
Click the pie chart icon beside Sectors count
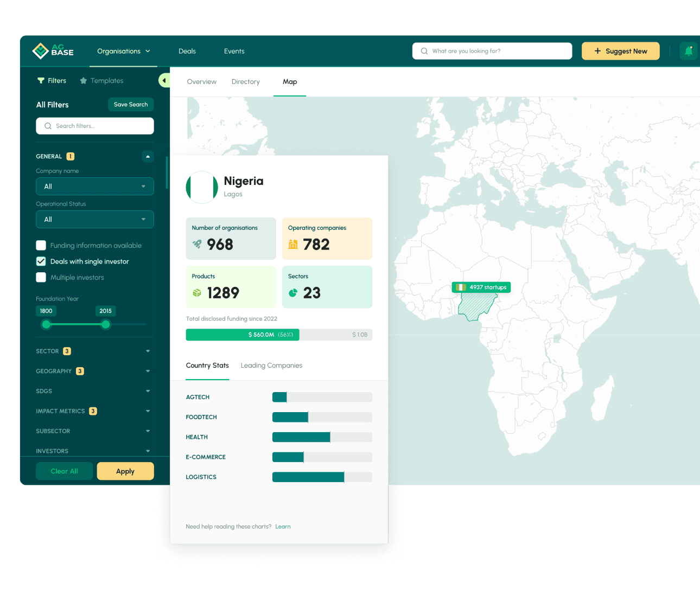point(293,293)
